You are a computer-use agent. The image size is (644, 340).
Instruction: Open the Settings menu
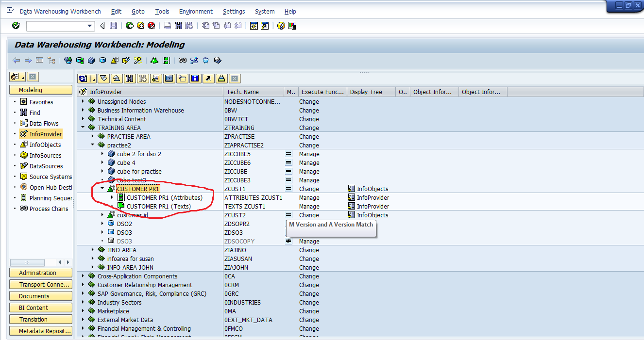(234, 11)
